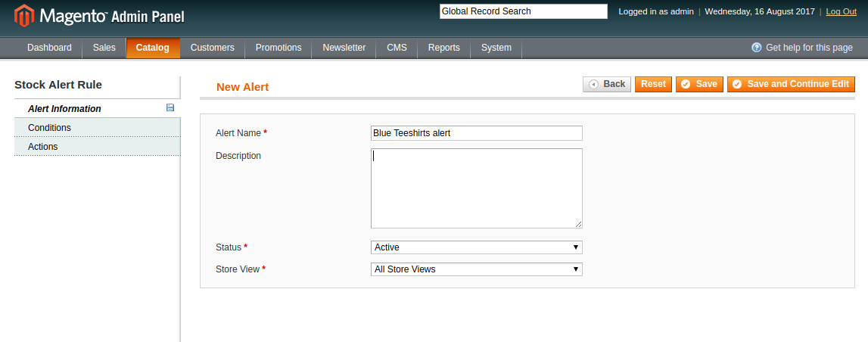Open the Store View dropdown
Image resolution: width=868 pixels, height=342 pixels.
click(x=476, y=269)
